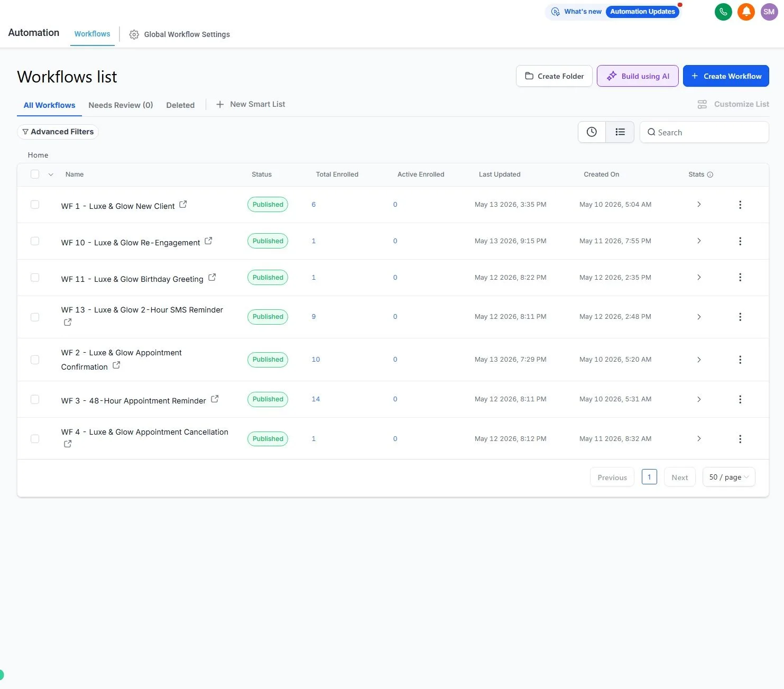The image size is (784, 689).
Task: Click the Customize List icon
Action: (x=702, y=105)
